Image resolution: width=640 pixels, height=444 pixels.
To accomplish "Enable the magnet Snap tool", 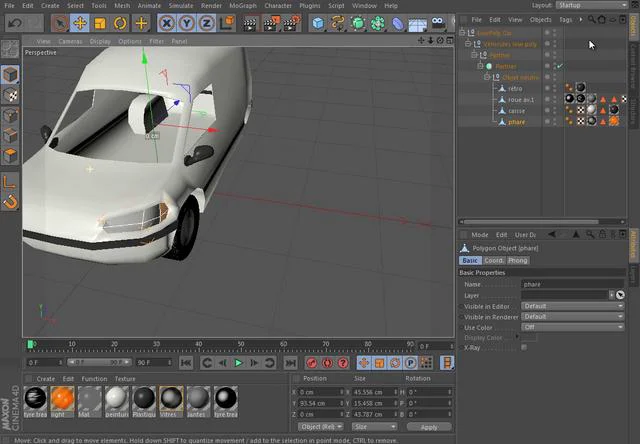I will [x=10, y=202].
